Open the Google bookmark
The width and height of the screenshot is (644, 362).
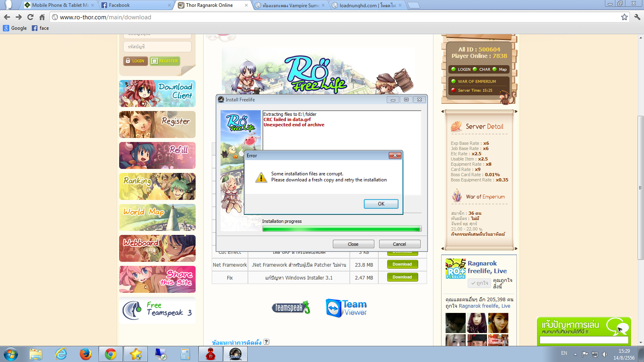click(x=15, y=28)
